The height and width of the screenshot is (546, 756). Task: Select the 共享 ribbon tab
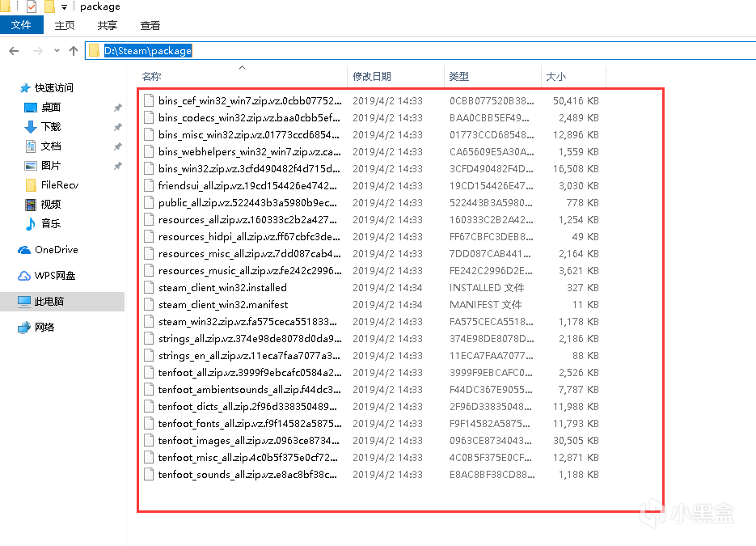(108, 25)
